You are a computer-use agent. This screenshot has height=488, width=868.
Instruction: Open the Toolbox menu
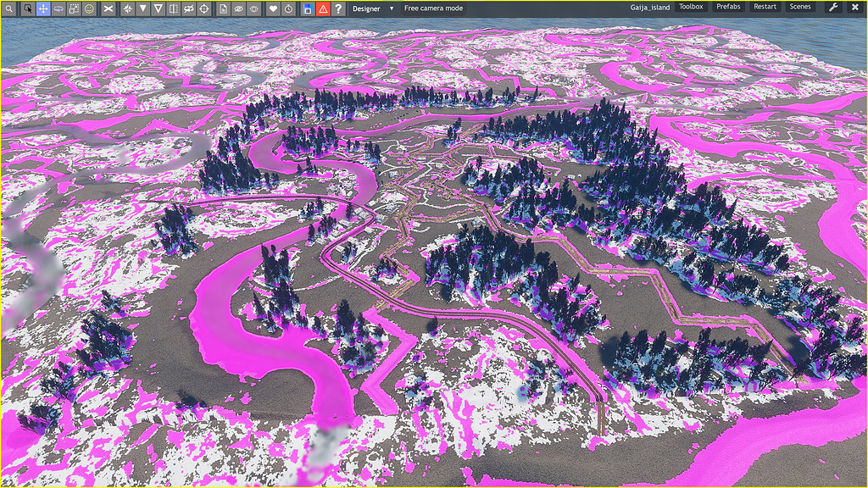(691, 7)
